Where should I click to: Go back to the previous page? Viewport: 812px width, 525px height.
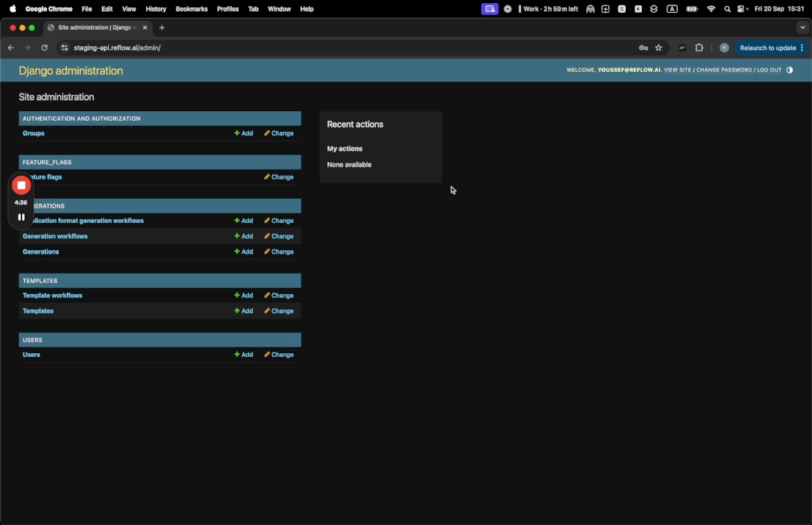coord(11,47)
